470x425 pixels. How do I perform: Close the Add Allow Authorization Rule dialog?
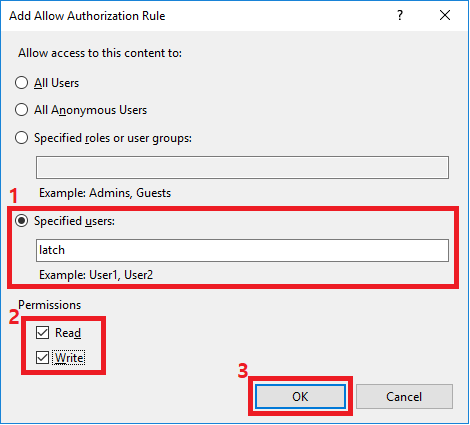[445, 15]
